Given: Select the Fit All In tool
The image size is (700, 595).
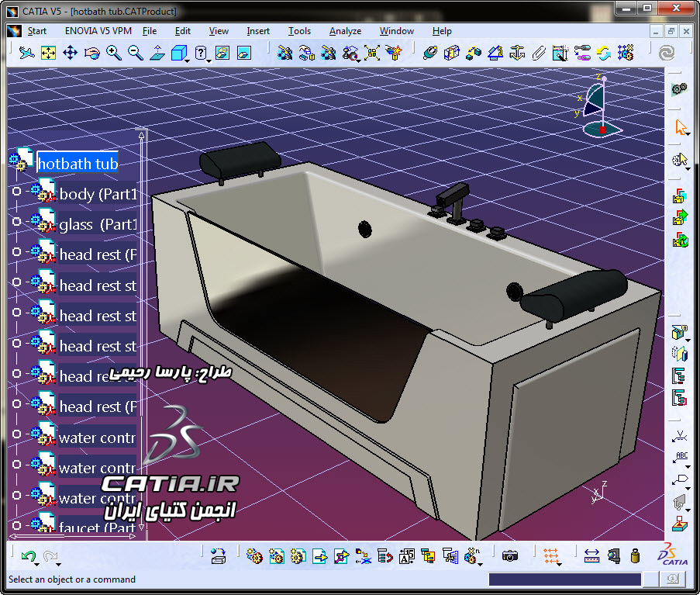Looking at the screenshot, I should pyautogui.click(x=48, y=54).
